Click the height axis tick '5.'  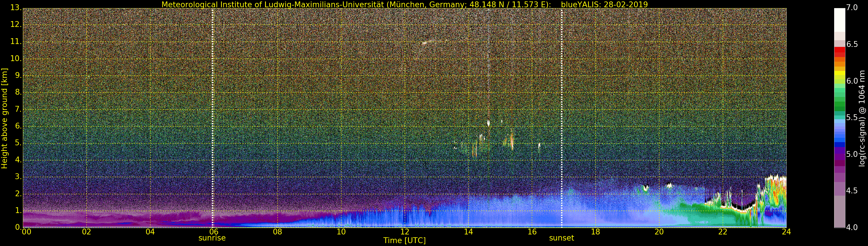click(x=18, y=143)
